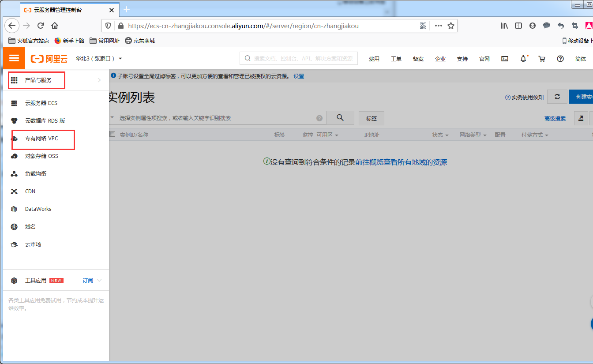This screenshot has width=593, height=364.
Task: Open the 华北3 (张家口) region dropdown
Action: pyautogui.click(x=99, y=59)
